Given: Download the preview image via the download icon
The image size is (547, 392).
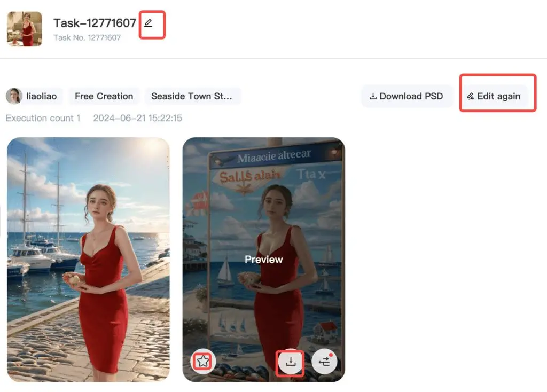Looking at the screenshot, I should point(290,362).
